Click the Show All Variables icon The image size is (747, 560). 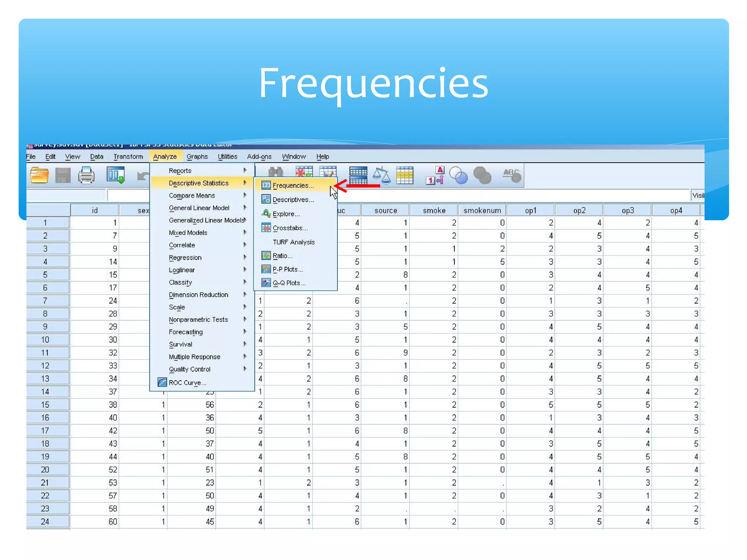click(482, 175)
